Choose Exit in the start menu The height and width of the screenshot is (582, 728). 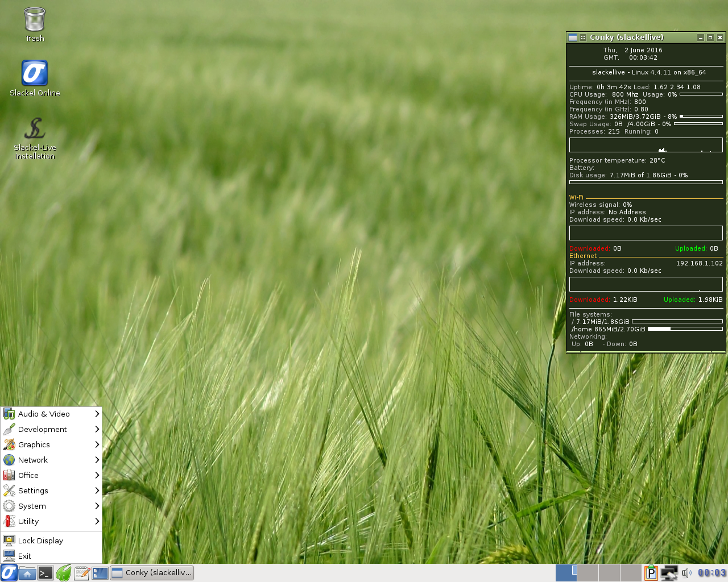click(24, 556)
